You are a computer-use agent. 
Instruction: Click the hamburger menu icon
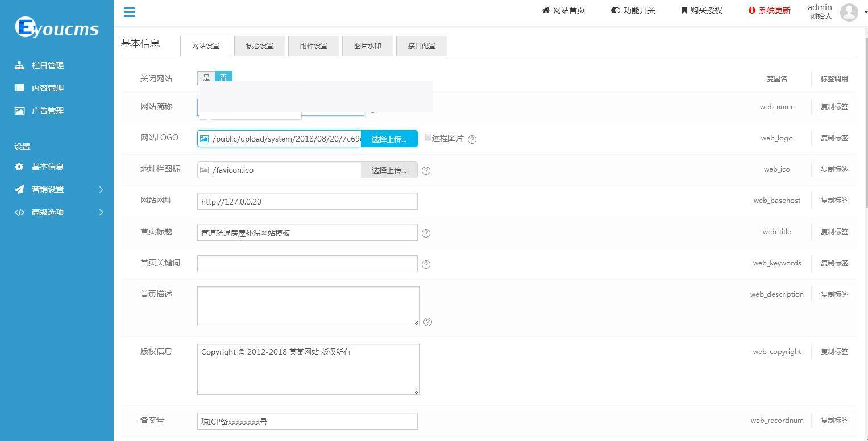click(129, 12)
